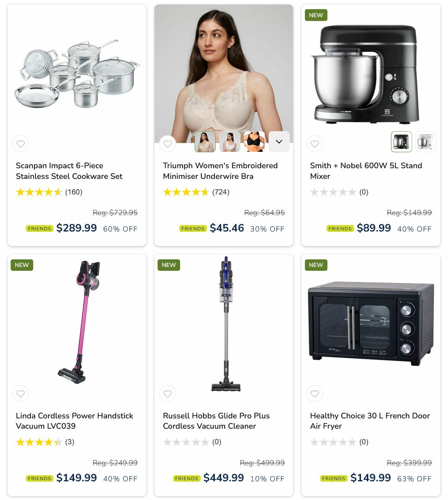Viewport: 448px width, 500px height.
Task: Open star ratings for Scanpan cookware set
Action: tap(39, 192)
